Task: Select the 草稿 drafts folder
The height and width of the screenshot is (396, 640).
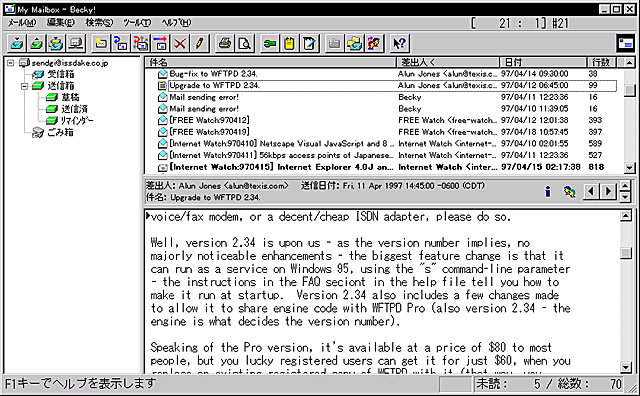Action: pyautogui.click(x=70, y=97)
